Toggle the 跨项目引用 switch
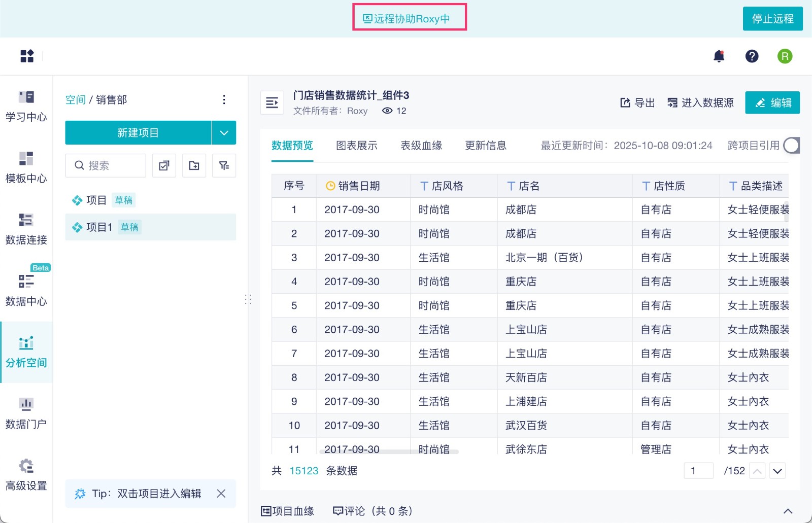 pyautogui.click(x=791, y=146)
